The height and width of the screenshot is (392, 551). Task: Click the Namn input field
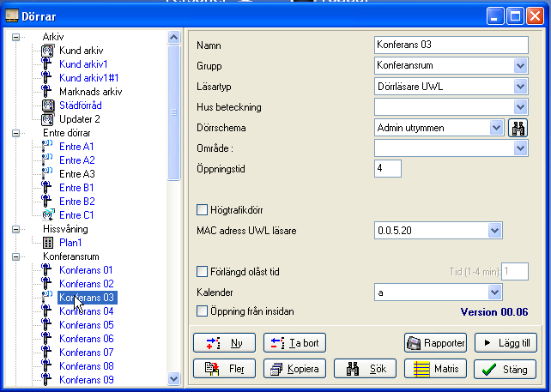(x=451, y=45)
